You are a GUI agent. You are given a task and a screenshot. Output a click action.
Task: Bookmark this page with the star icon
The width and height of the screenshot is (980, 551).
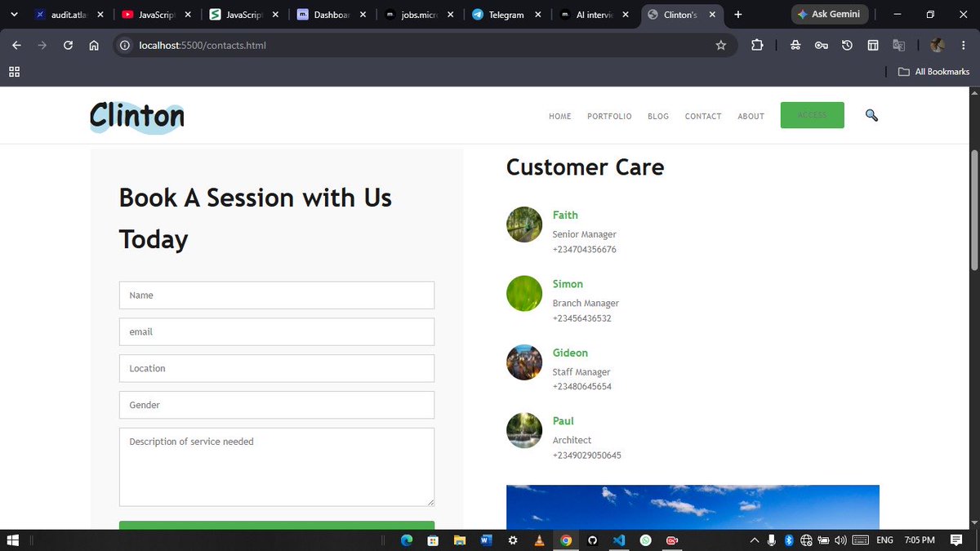pyautogui.click(x=720, y=46)
